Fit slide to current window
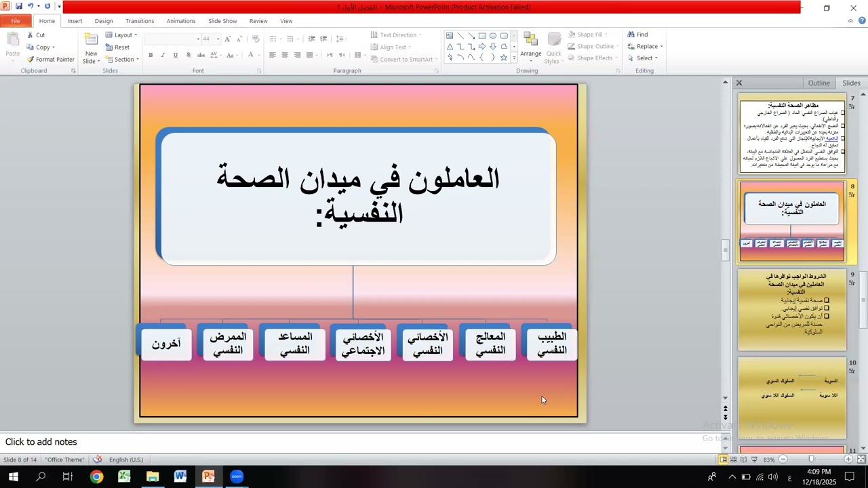Image resolution: width=868 pixels, height=488 pixels. click(x=861, y=460)
